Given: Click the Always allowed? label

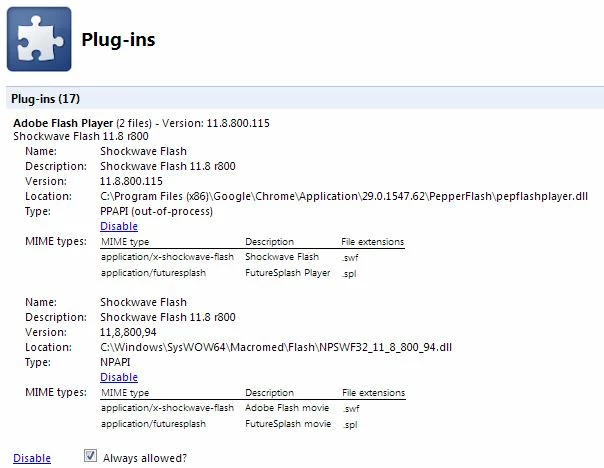Looking at the screenshot, I should coord(145,458).
